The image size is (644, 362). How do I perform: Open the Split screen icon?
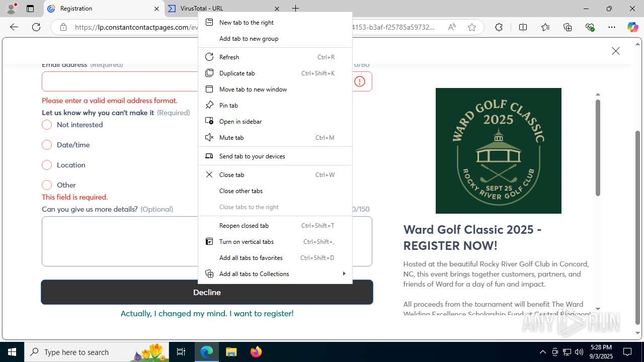(x=523, y=27)
